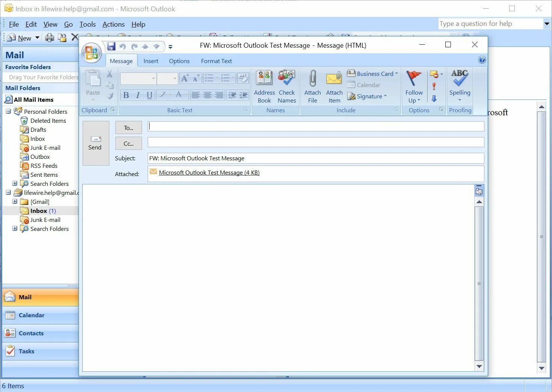
Task: Go to next item using down arrow
Action: (x=156, y=47)
